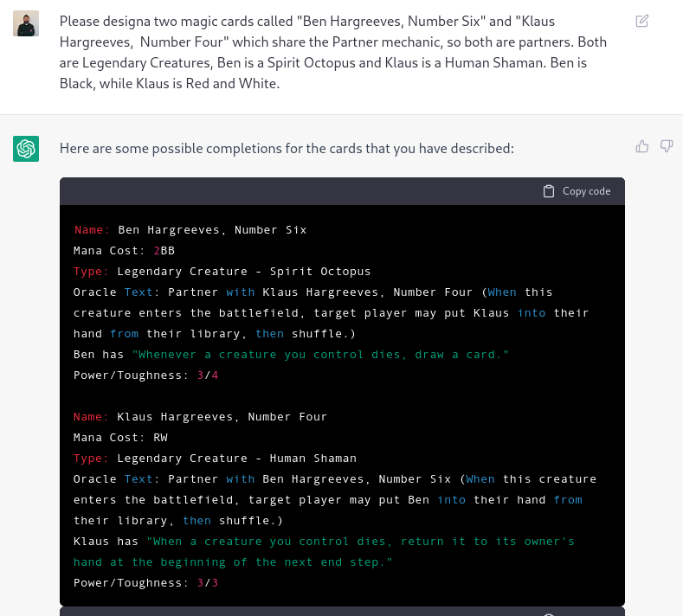Click the ChatGPT logo avatar
Viewport: 683px width, 616px height.
click(x=26, y=149)
